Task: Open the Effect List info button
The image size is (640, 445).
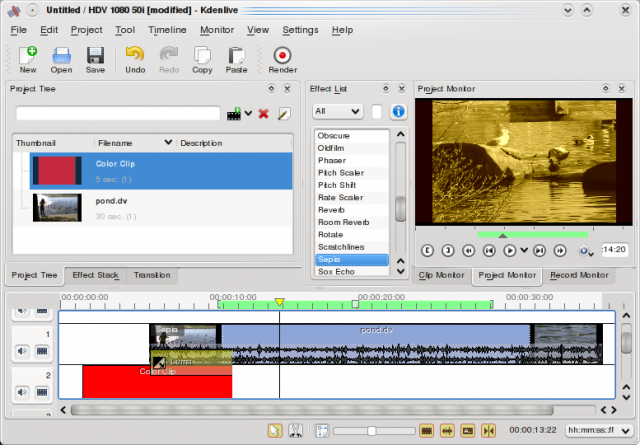Action: click(x=398, y=111)
